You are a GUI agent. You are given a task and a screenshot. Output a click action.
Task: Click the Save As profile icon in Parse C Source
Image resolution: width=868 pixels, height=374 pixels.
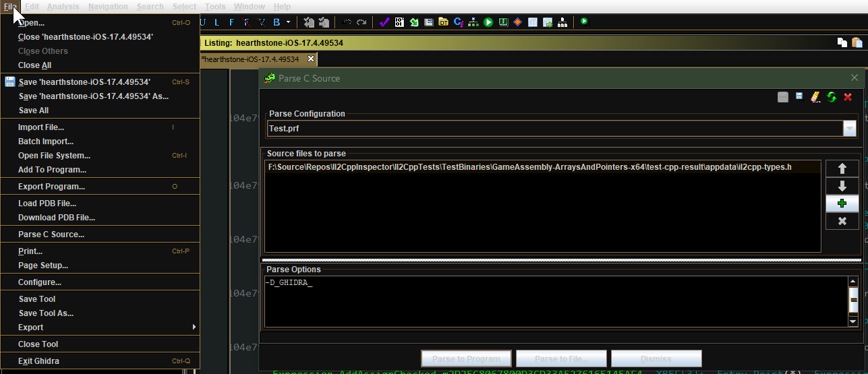[x=799, y=97]
